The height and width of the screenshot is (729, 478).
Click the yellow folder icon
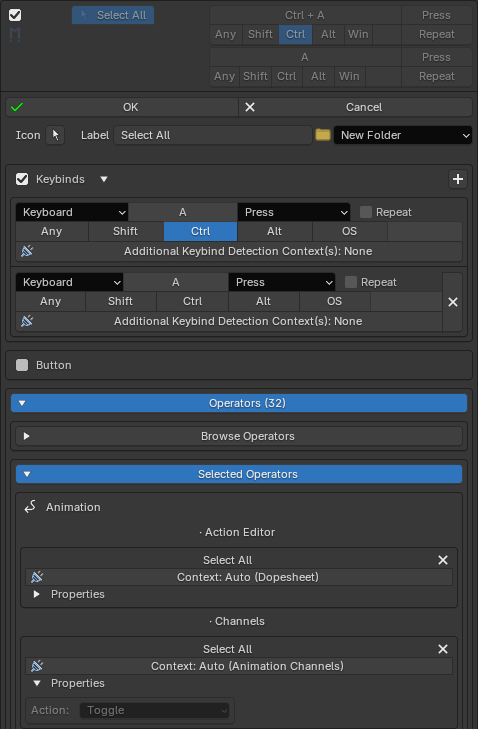point(323,135)
